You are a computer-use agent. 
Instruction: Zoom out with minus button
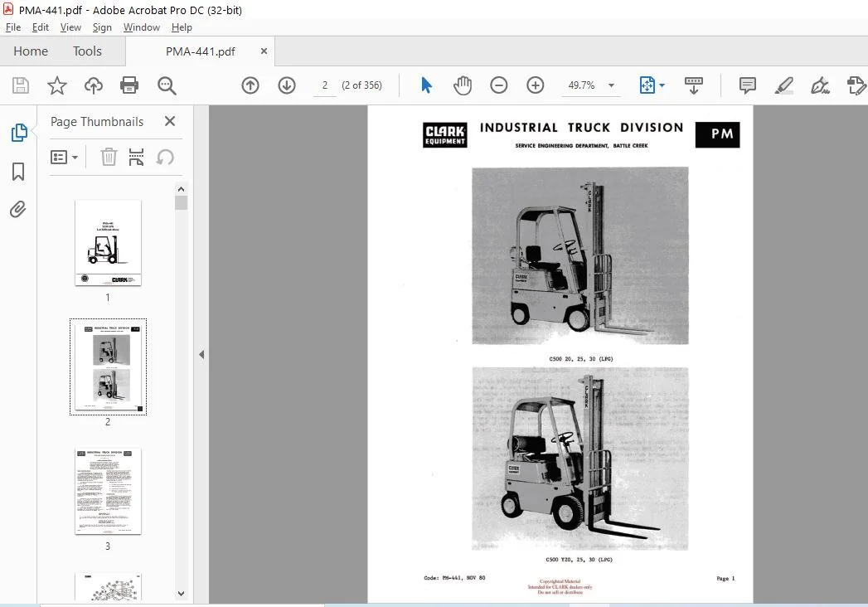499,85
